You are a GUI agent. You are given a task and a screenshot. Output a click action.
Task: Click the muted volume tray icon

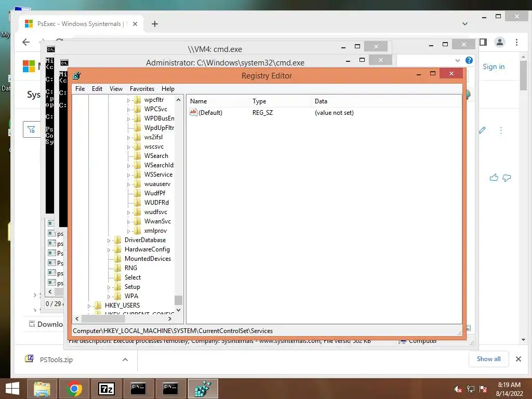tap(458, 389)
